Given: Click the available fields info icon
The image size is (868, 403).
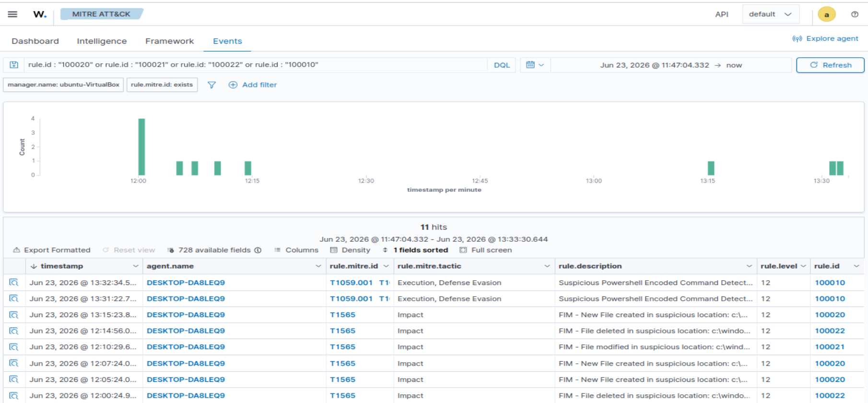Looking at the screenshot, I should tap(258, 250).
